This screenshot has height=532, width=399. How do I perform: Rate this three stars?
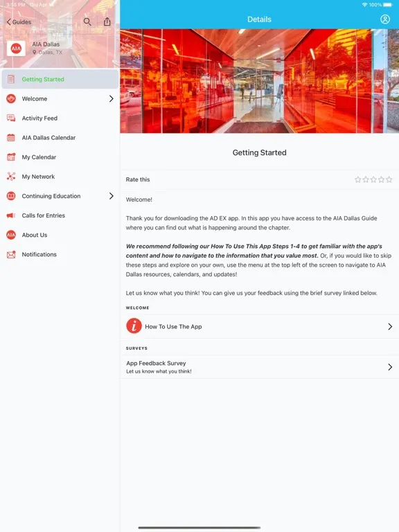[x=373, y=179]
